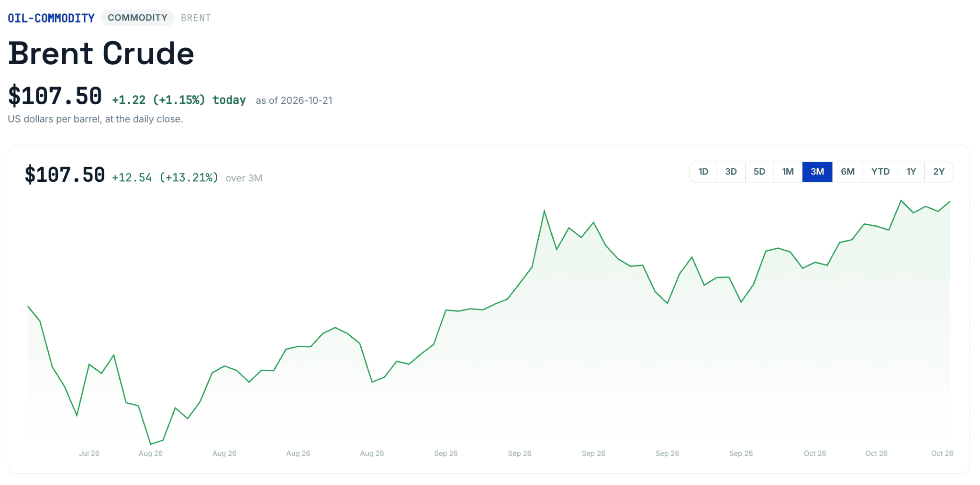Click the +1.22 today change text
The image size is (980, 485).
[178, 100]
